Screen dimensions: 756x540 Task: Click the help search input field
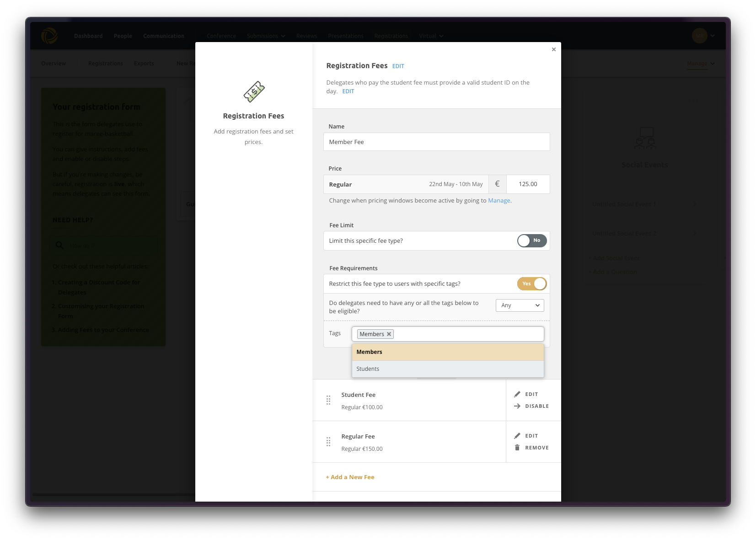[104, 246]
